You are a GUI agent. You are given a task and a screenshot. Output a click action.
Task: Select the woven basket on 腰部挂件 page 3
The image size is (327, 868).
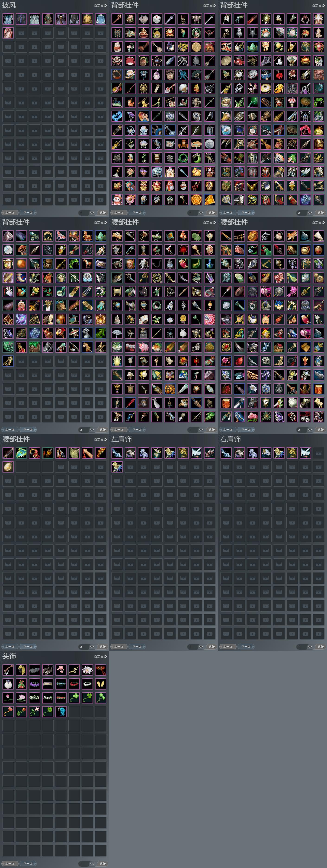click(74, 453)
